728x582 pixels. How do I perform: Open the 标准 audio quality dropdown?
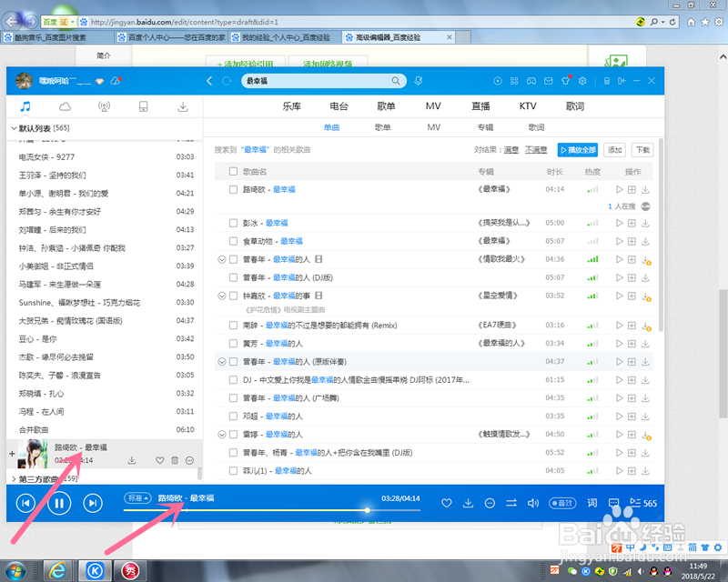click(137, 498)
